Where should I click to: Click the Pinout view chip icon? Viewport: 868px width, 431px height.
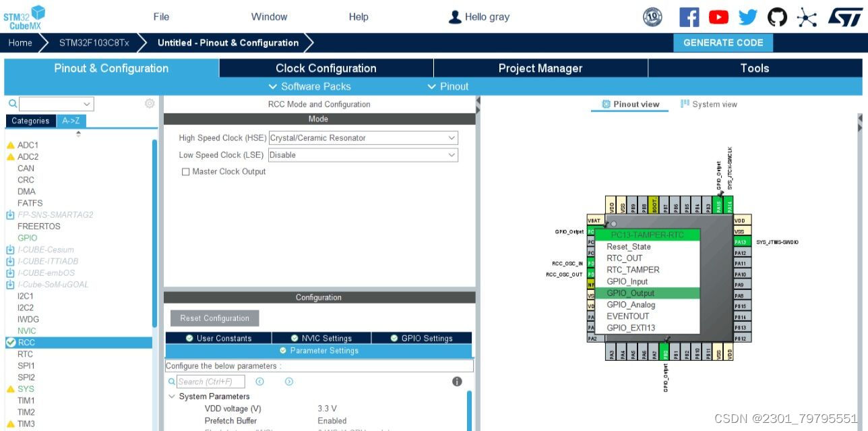pos(606,104)
